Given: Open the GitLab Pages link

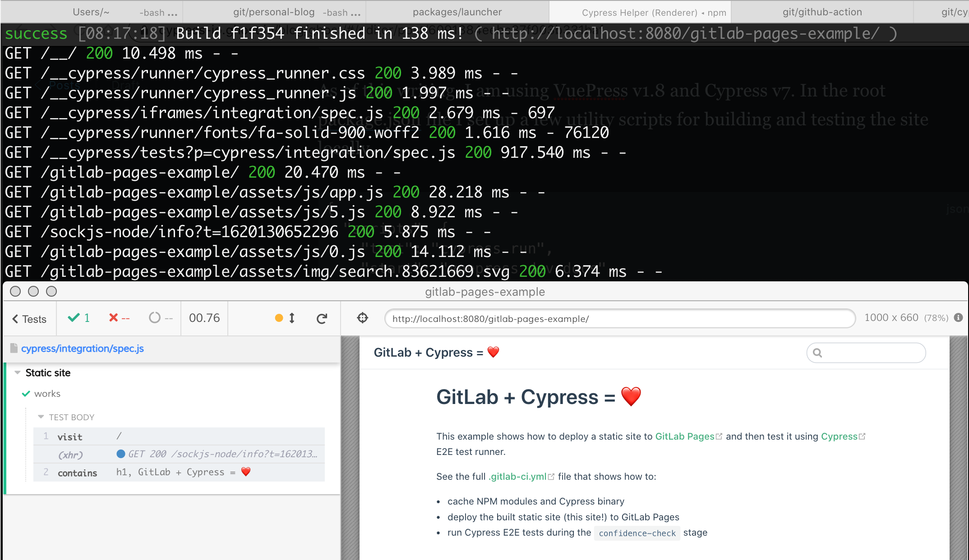Looking at the screenshot, I should (x=684, y=436).
